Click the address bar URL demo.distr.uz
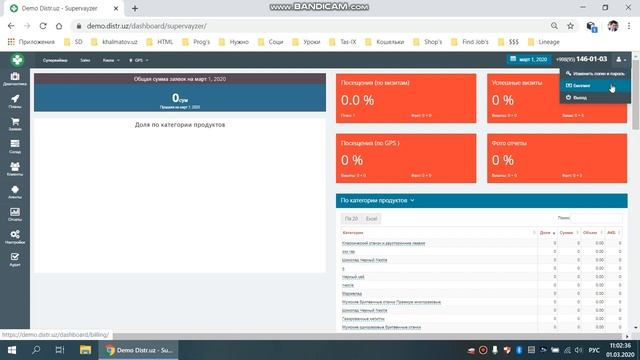The height and width of the screenshot is (360, 640). click(x=146, y=26)
